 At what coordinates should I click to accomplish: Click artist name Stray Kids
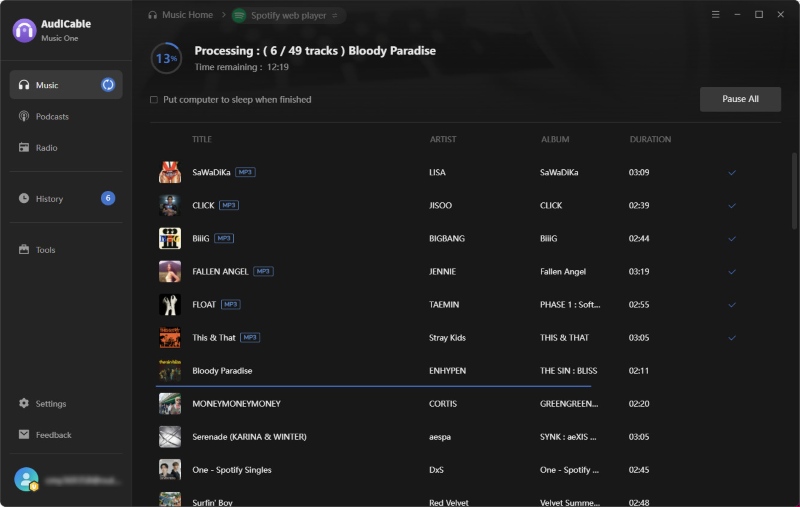click(x=447, y=338)
